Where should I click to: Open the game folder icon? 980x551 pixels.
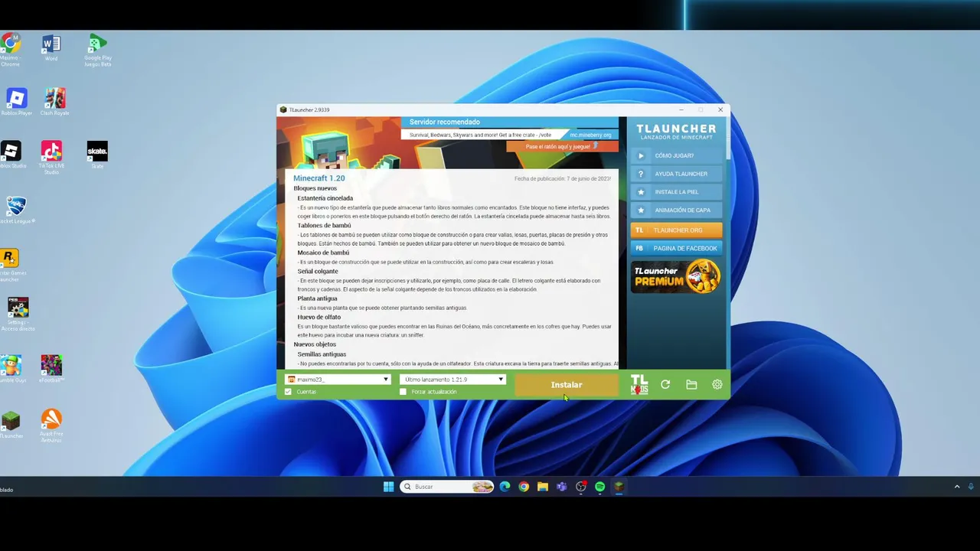click(x=691, y=385)
